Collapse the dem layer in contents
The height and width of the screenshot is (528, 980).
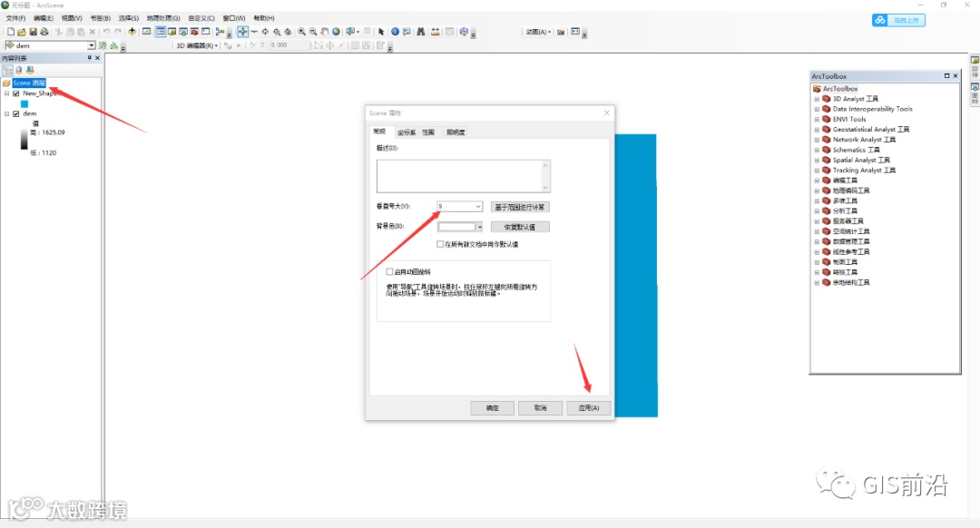click(7, 113)
